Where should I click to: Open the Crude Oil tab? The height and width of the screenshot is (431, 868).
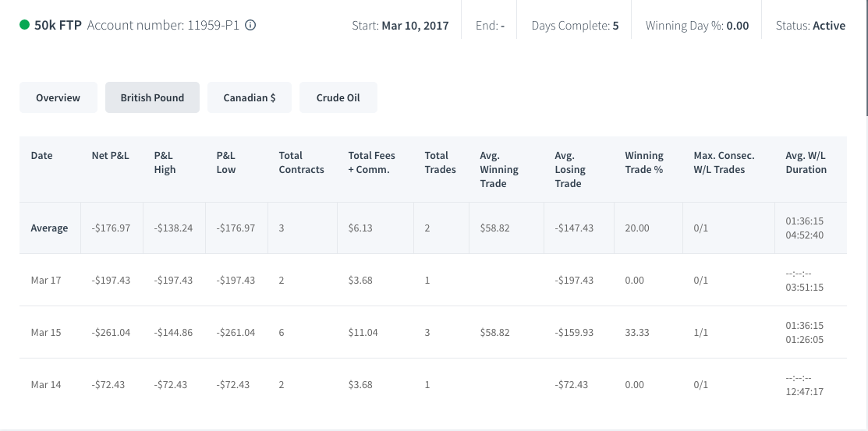pyautogui.click(x=338, y=97)
